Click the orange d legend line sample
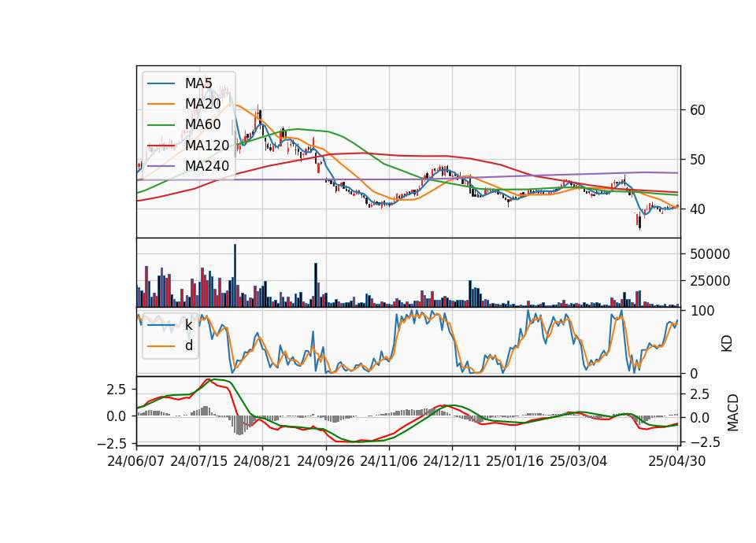Image resolution: width=756 pixels, height=543 pixels. 161,346
